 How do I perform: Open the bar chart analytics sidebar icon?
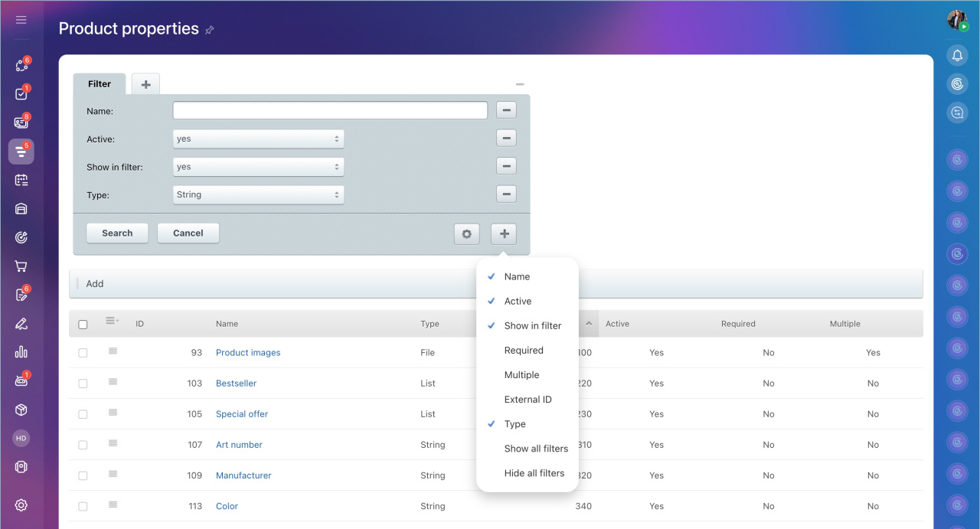pyautogui.click(x=21, y=352)
